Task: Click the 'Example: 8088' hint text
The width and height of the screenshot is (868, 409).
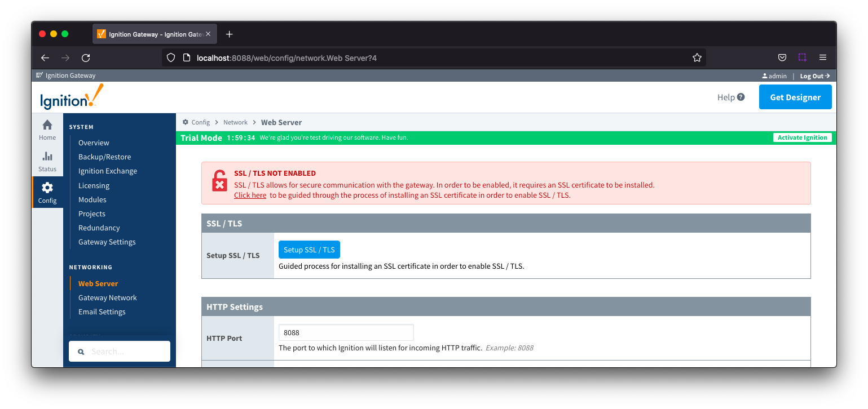Action: click(509, 348)
